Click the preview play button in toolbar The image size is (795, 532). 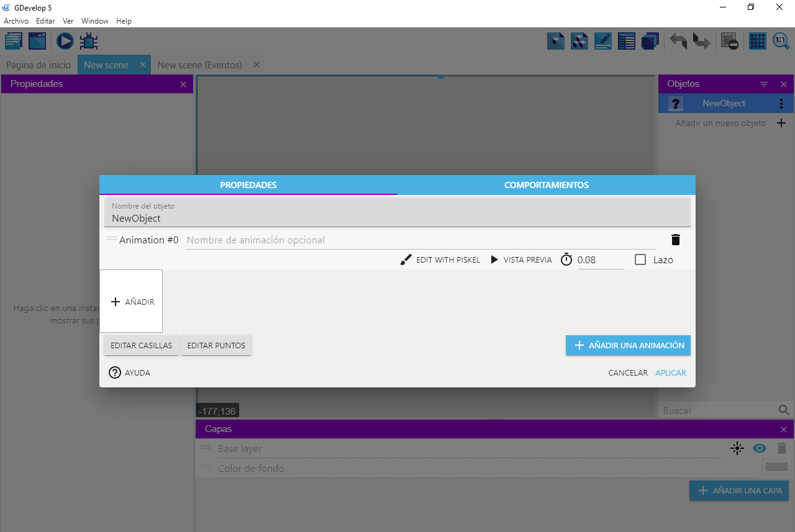coord(65,42)
